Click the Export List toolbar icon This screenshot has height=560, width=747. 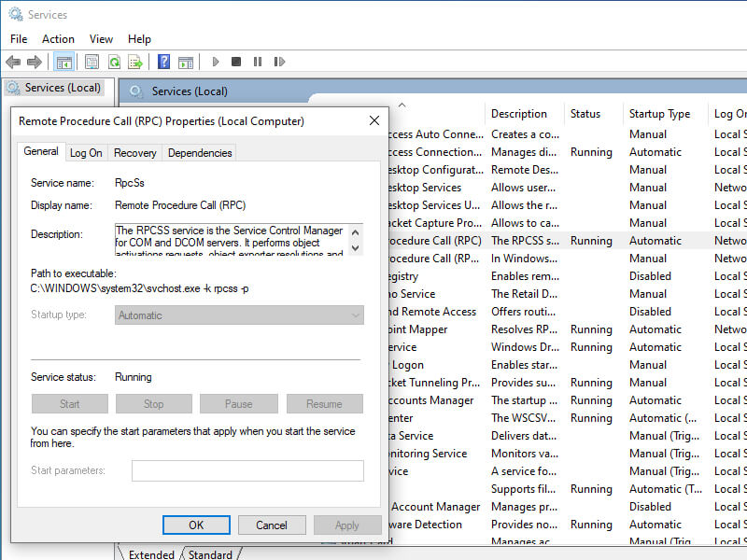click(135, 62)
